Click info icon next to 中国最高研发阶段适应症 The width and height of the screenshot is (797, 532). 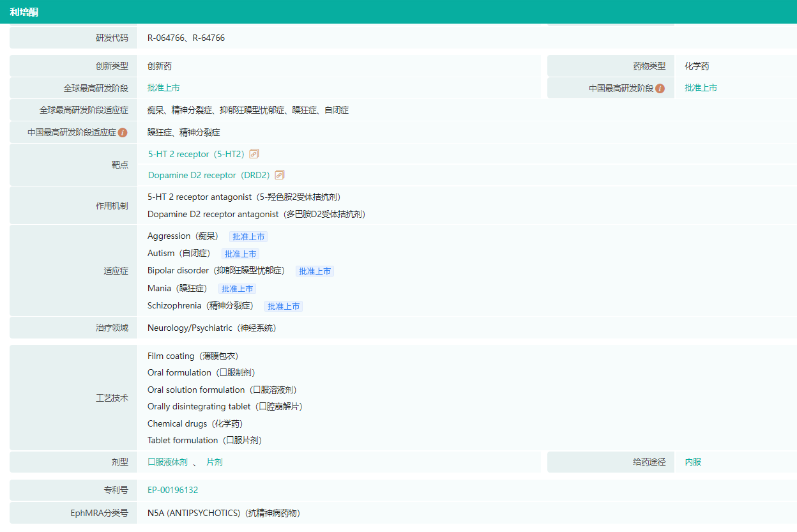click(x=123, y=133)
